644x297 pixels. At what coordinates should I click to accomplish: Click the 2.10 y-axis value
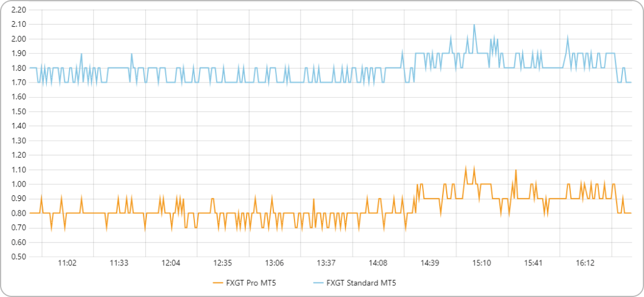[19, 24]
